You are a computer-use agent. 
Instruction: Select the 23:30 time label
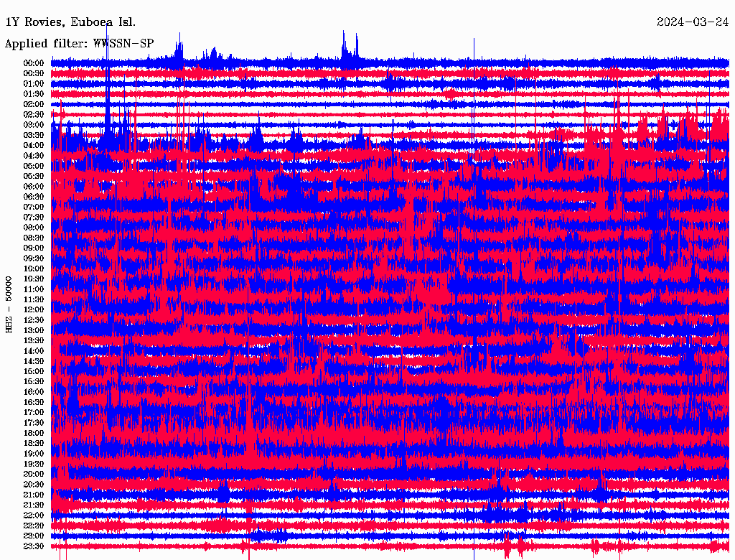pyautogui.click(x=34, y=546)
